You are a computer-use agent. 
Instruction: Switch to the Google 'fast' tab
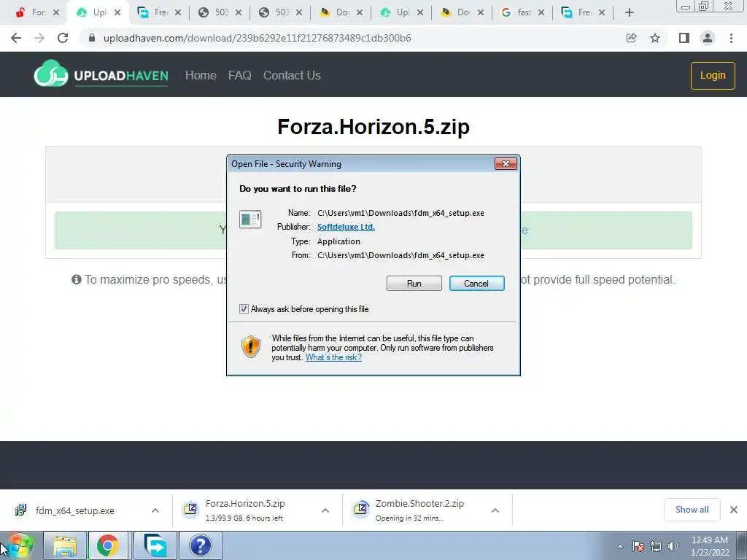coord(522,12)
